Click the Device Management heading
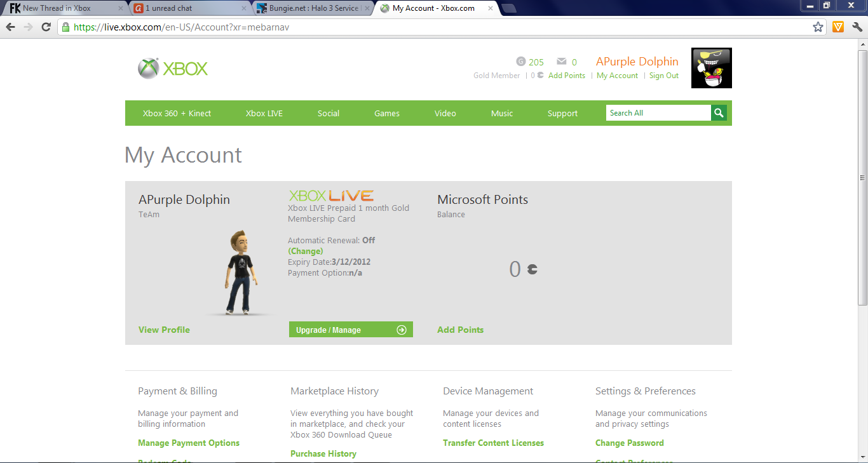The width and height of the screenshot is (868, 463). (488, 391)
